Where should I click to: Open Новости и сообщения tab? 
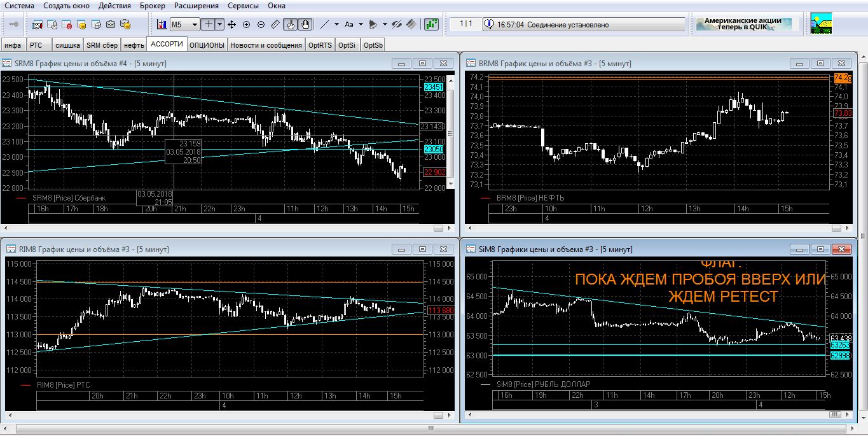tap(266, 45)
